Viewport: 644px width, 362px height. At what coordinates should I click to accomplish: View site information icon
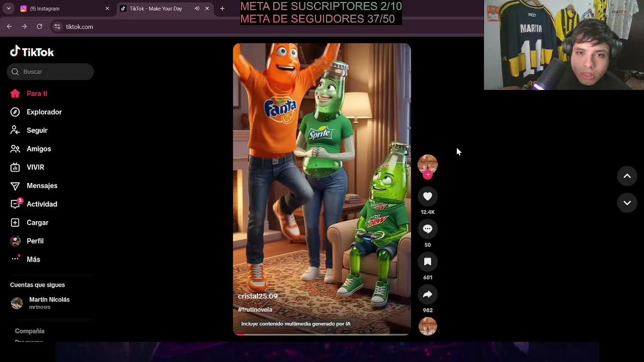coord(57,27)
